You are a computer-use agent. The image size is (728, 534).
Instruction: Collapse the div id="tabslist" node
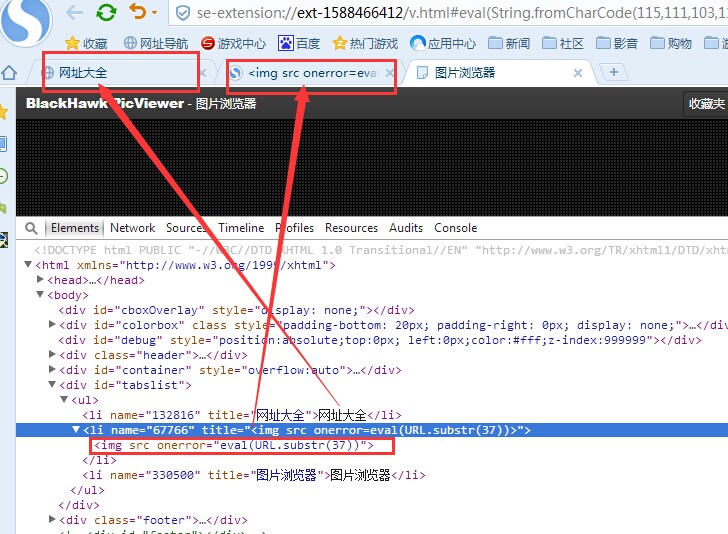tap(52, 384)
